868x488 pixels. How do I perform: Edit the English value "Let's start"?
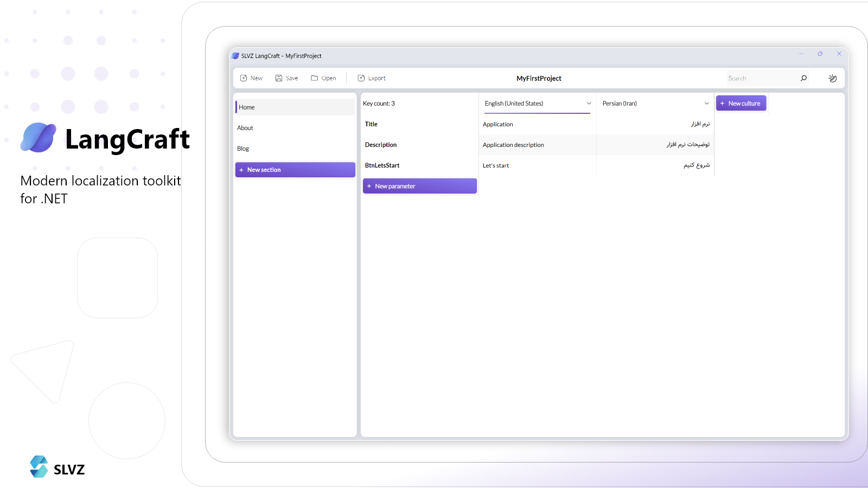point(537,165)
